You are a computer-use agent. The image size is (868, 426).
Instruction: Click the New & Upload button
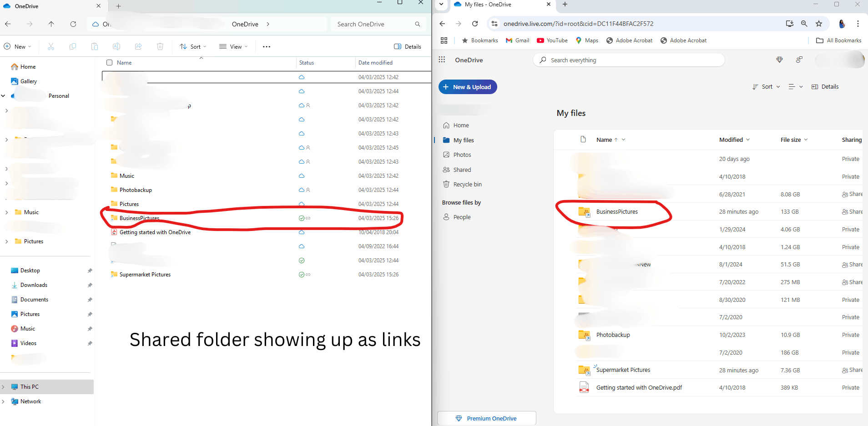coord(468,87)
